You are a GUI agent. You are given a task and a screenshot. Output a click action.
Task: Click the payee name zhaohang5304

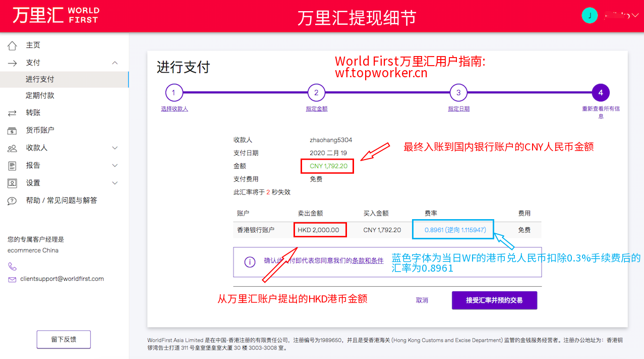pyautogui.click(x=331, y=140)
